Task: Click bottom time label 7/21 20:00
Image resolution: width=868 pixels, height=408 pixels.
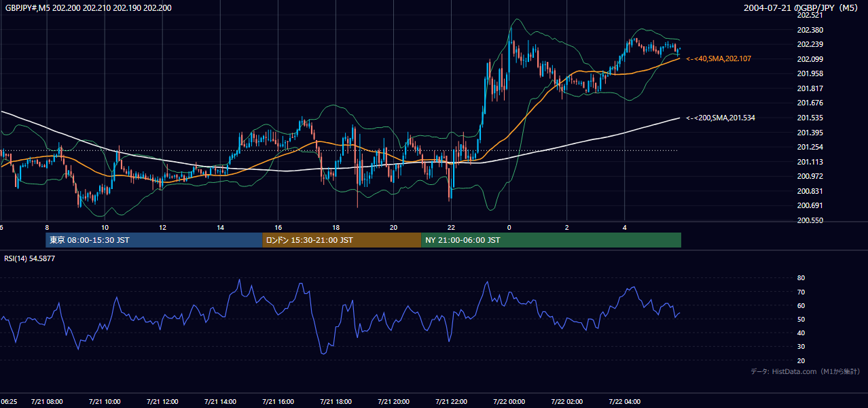Action: coord(394,402)
